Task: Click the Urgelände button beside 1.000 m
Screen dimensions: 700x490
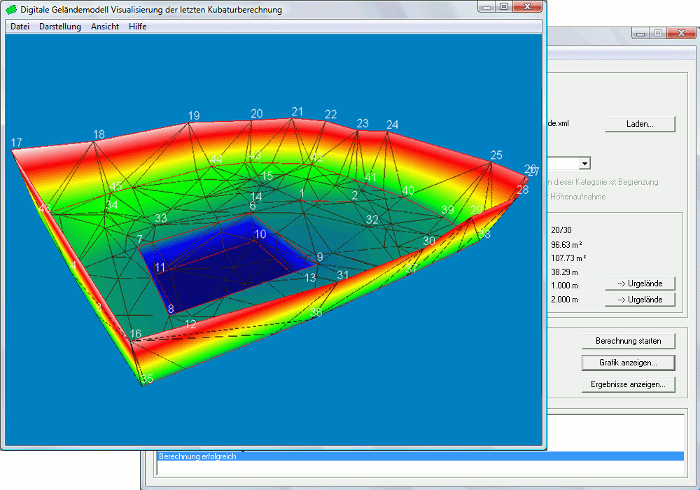Action: [x=639, y=284]
